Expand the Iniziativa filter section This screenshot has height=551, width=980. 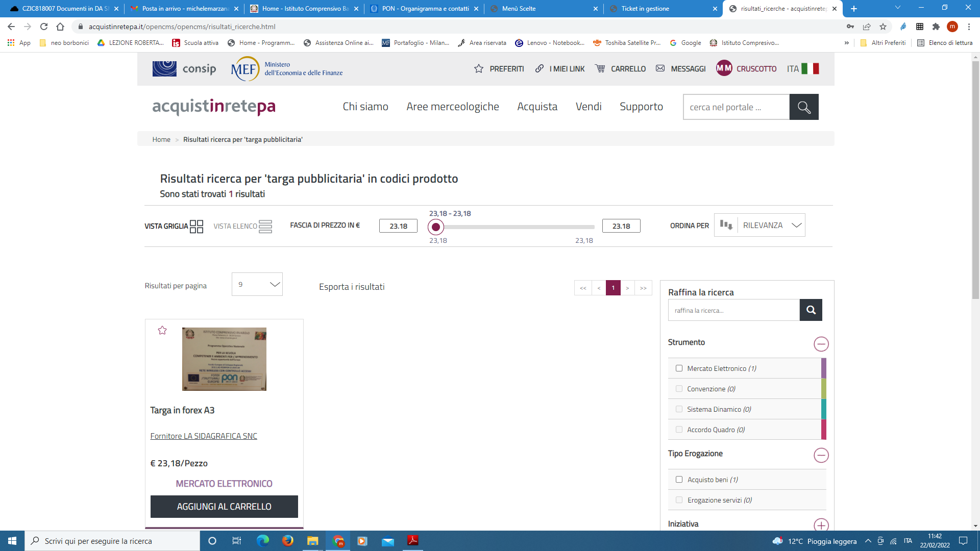coord(821,524)
